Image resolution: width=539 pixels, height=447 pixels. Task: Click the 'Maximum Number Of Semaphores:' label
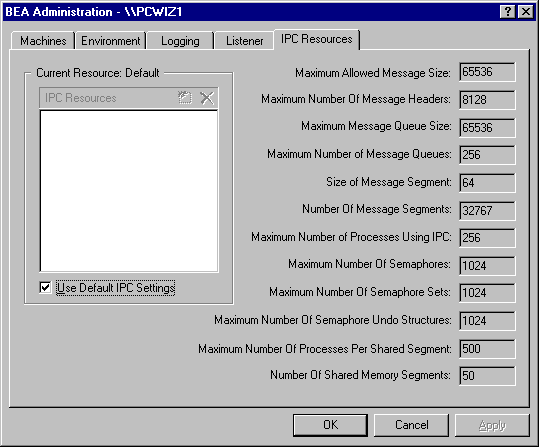tap(369, 264)
